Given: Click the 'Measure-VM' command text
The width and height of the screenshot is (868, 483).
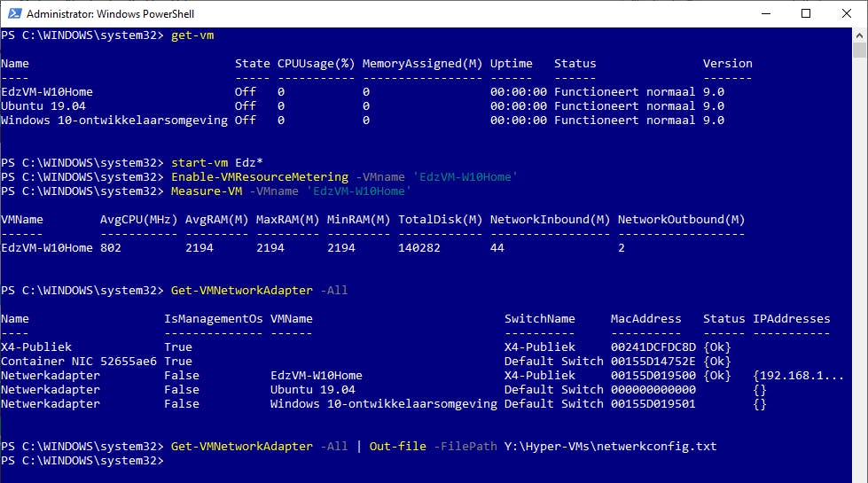Looking at the screenshot, I should 207,191.
